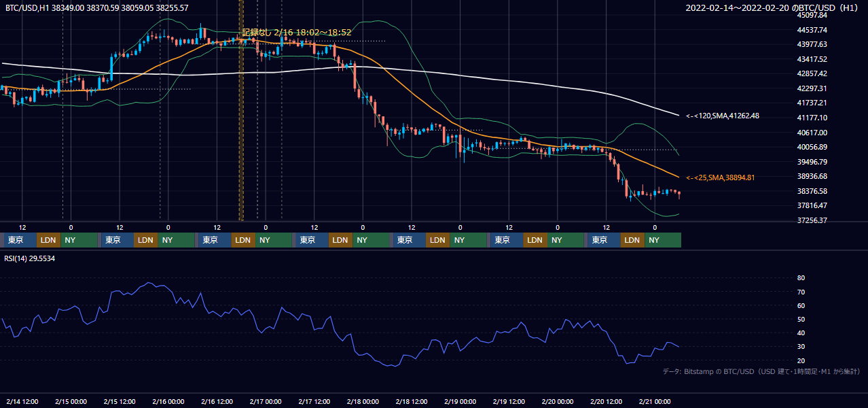Select RSI scale level 60
868x408 pixels.
801,305
